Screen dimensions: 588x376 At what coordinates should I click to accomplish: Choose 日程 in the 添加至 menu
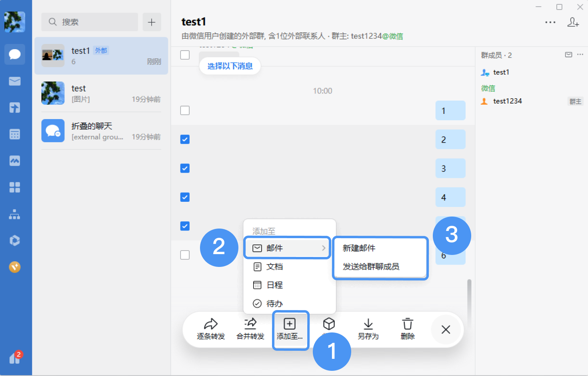[x=275, y=285]
